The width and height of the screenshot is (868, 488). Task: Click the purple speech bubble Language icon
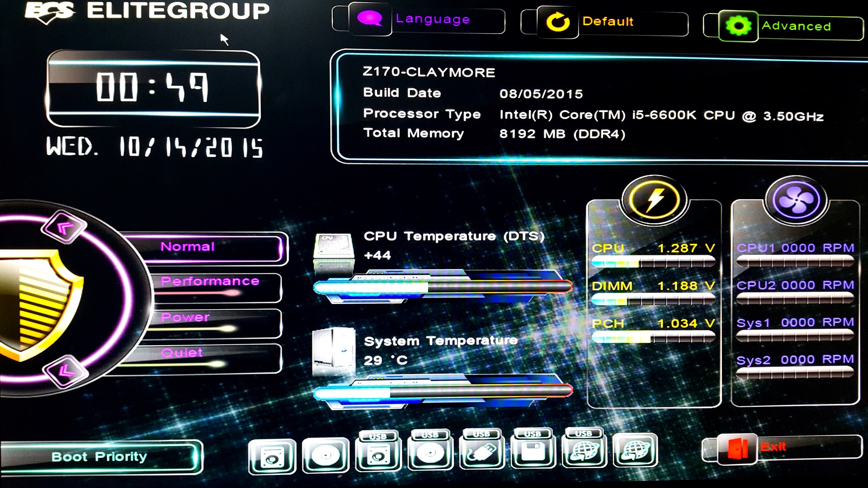tap(370, 19)
